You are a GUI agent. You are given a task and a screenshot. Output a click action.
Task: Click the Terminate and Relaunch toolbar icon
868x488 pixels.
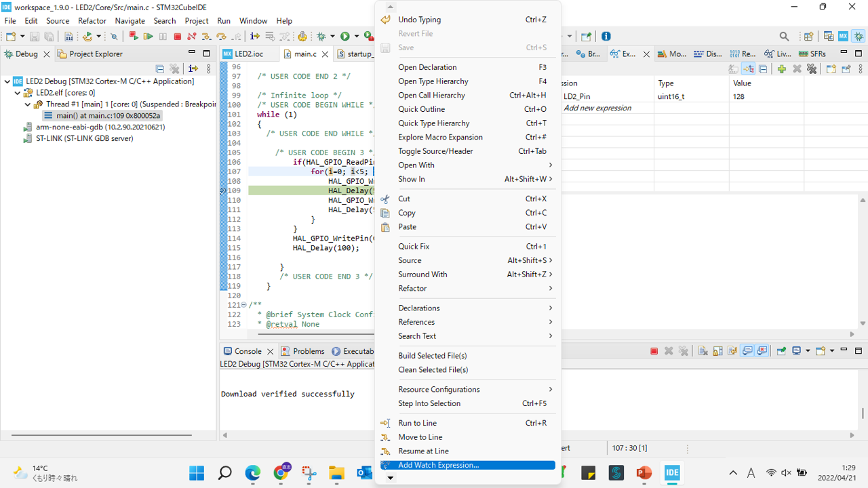[134, 37]
